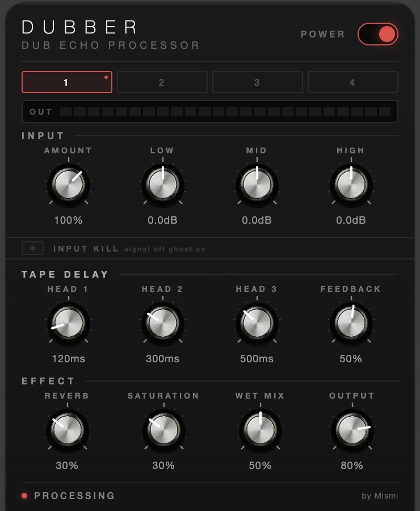Click the TAPE DELAY section heading
The height and width of the screenshot is (511, 420).
click(x=65, y=274)
